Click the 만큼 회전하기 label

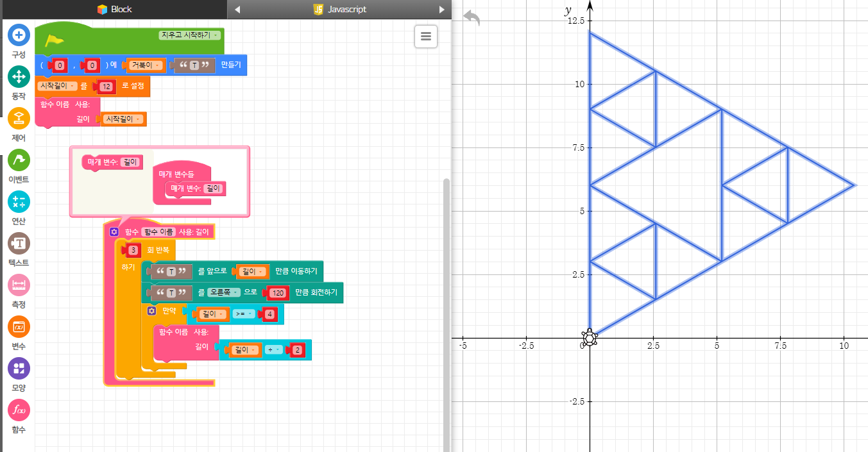pos(316,292)
